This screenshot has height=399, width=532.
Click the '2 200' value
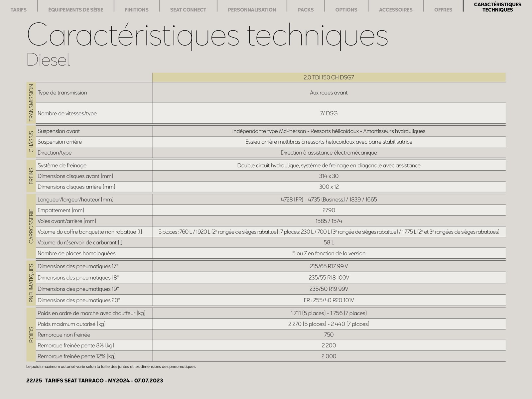tap(329, 345)
